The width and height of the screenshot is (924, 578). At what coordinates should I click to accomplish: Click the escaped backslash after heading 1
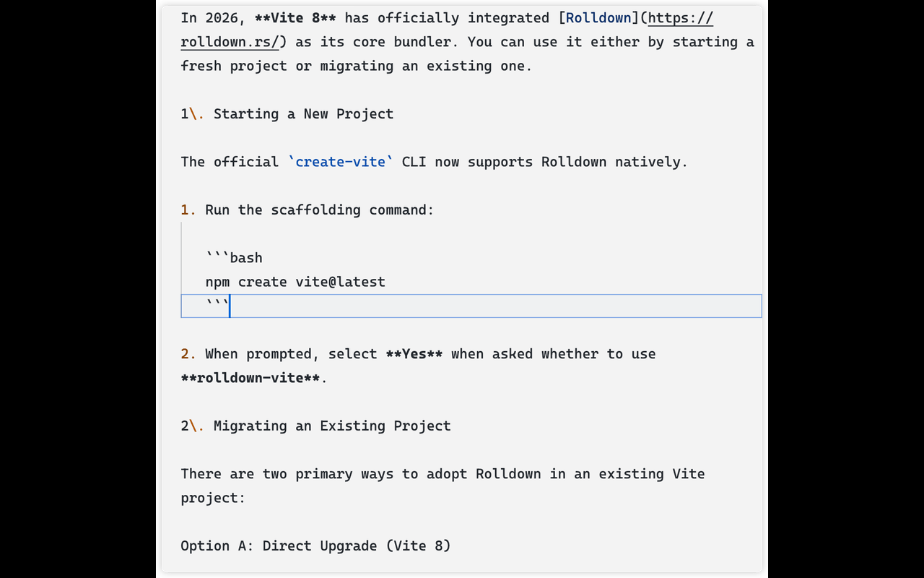[x=193, y=114]
